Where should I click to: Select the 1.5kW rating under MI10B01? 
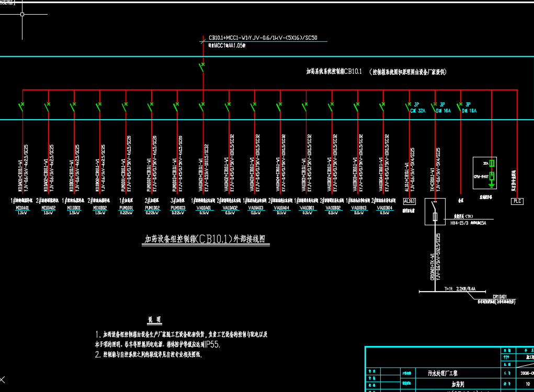(74, 213)
